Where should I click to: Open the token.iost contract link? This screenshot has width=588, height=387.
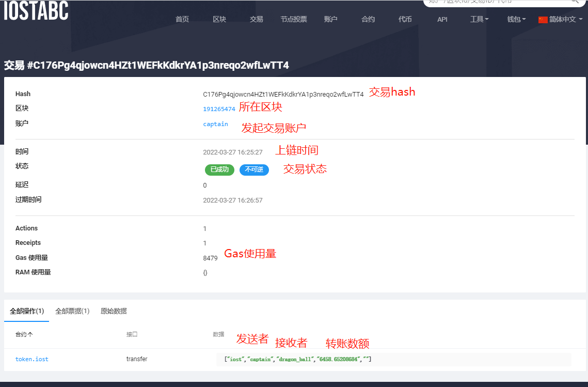pyautogui.click(x=31, y=359)
